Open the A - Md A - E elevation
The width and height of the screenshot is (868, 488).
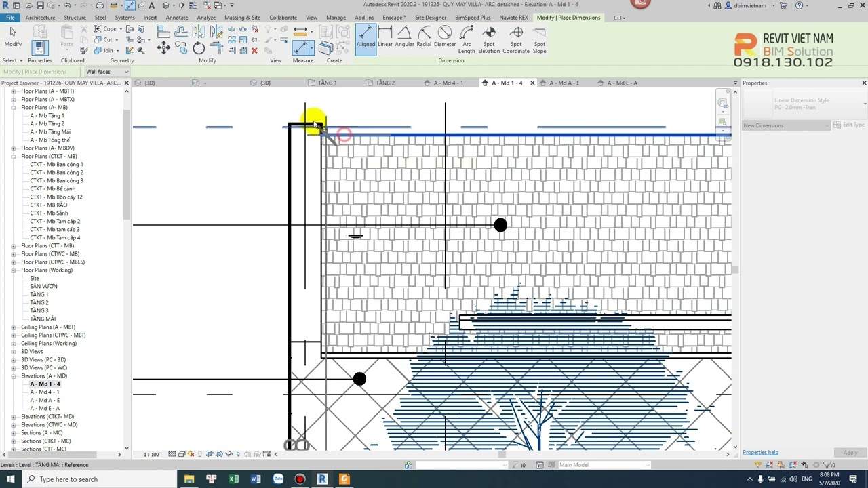45,401
